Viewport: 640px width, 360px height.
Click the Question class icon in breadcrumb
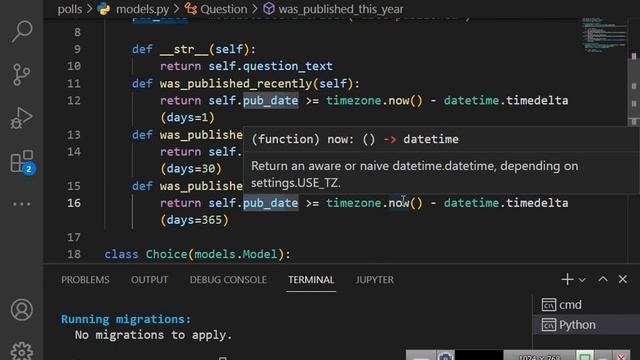pos(190,9)
